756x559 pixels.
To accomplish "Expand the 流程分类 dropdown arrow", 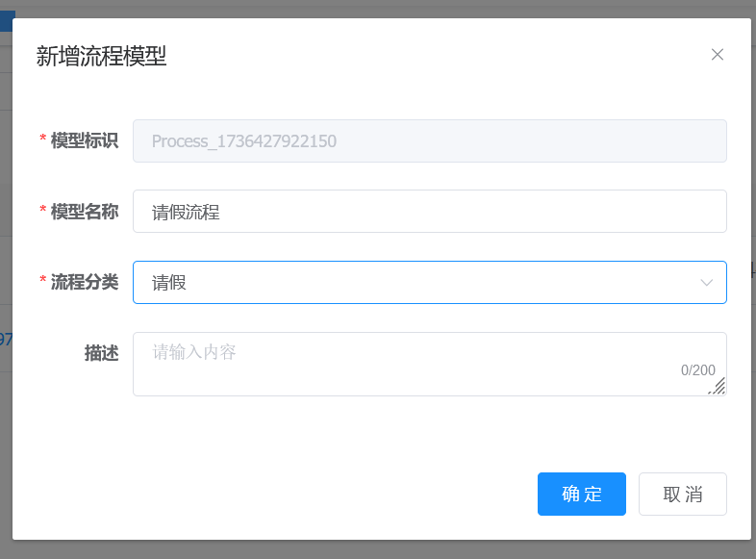I will click(x=707, y=283).
